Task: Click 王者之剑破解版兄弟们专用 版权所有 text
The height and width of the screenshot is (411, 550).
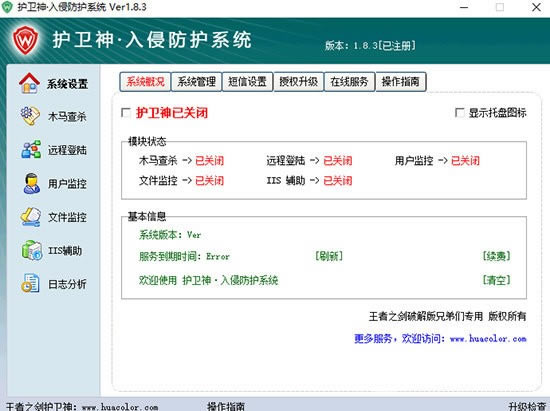Action: pos(448,316)
